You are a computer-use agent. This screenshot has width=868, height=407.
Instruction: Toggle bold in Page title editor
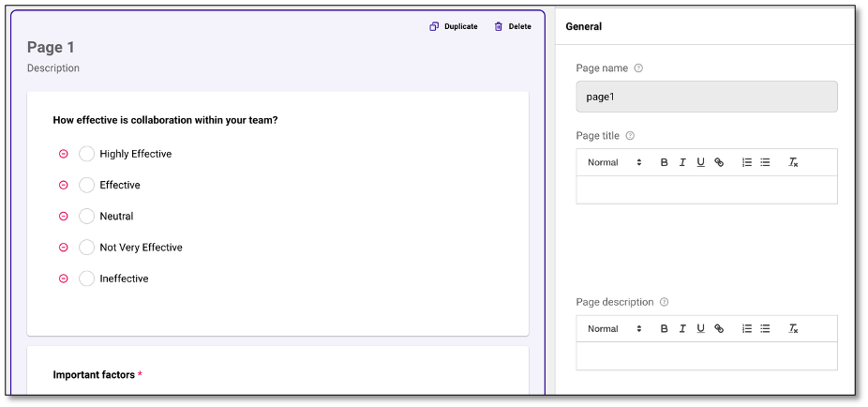665,162
